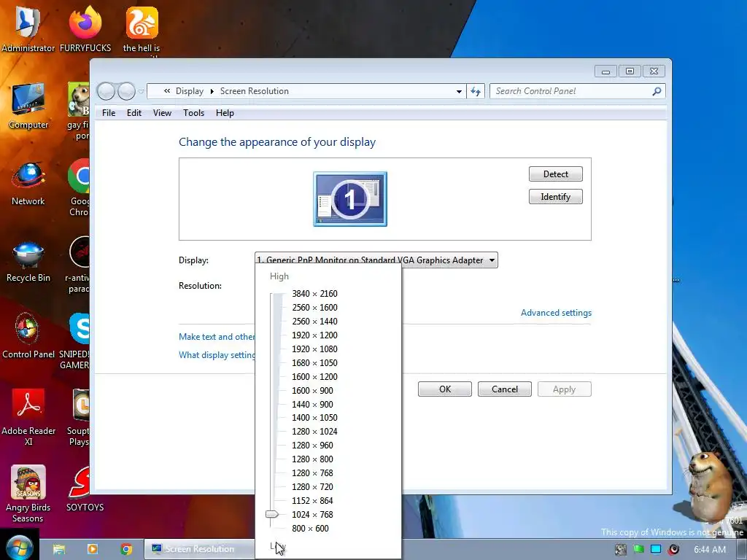Open the Display monitor dropdown
This screenshot has width=747, height=560.
tap(376, 260)
